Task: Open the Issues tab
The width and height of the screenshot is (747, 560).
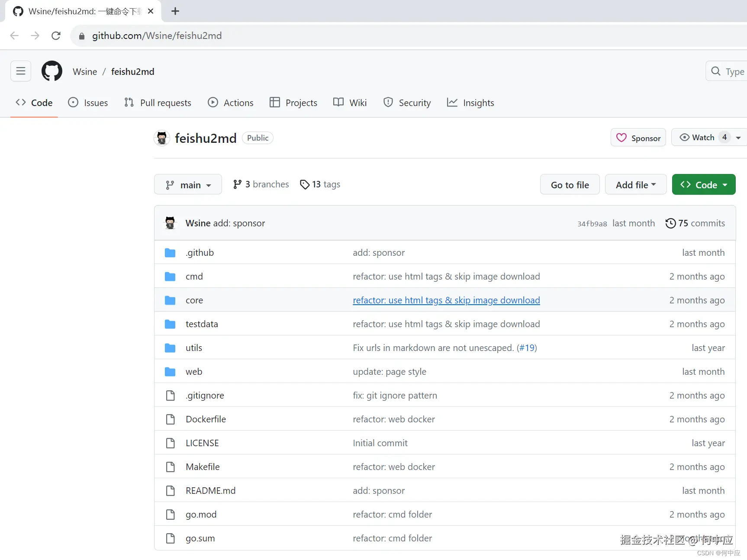Action: point(88,103)
